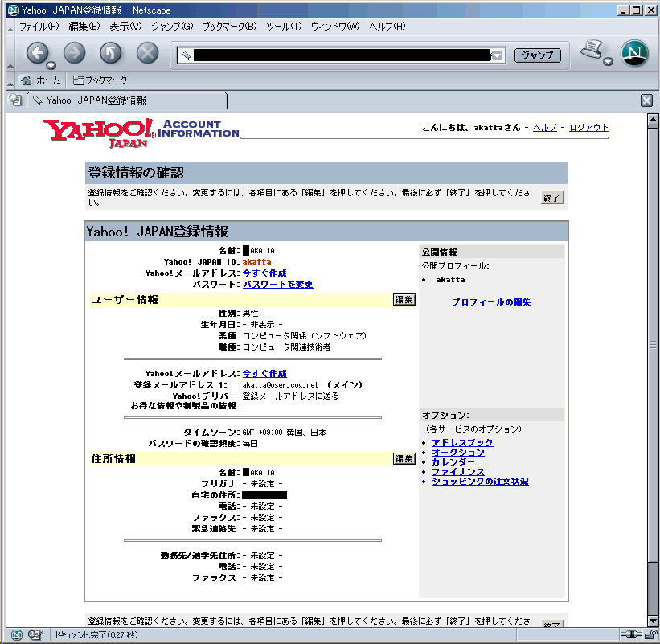The height and width of the screenshot is (644, 660).
Task: Click the blacked-out URL address field
Action: click(x=342, y=55)
